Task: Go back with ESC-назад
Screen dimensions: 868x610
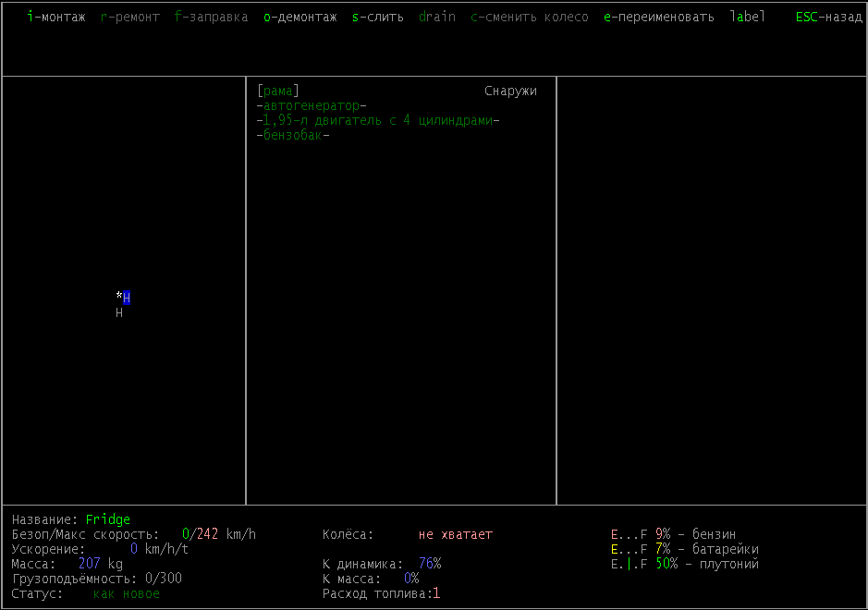Action: click(x=828, y=18)
